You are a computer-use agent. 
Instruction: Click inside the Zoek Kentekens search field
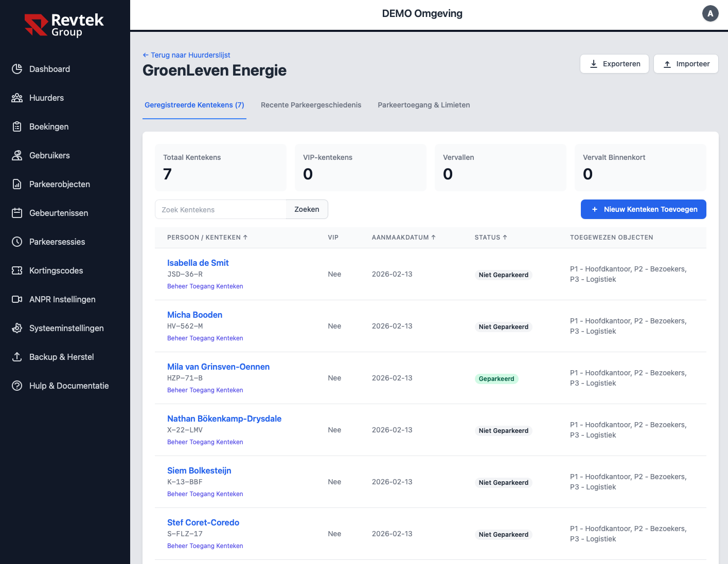point(220,209)
